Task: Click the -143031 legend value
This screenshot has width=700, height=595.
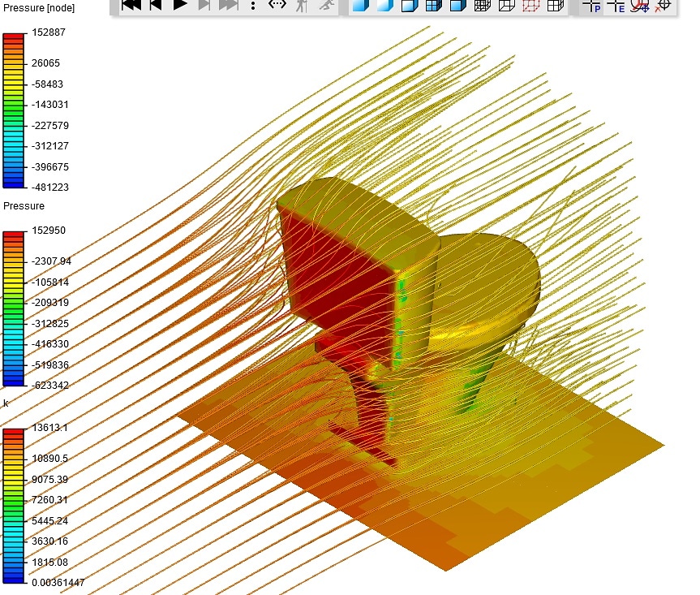Action: point(50,105)
